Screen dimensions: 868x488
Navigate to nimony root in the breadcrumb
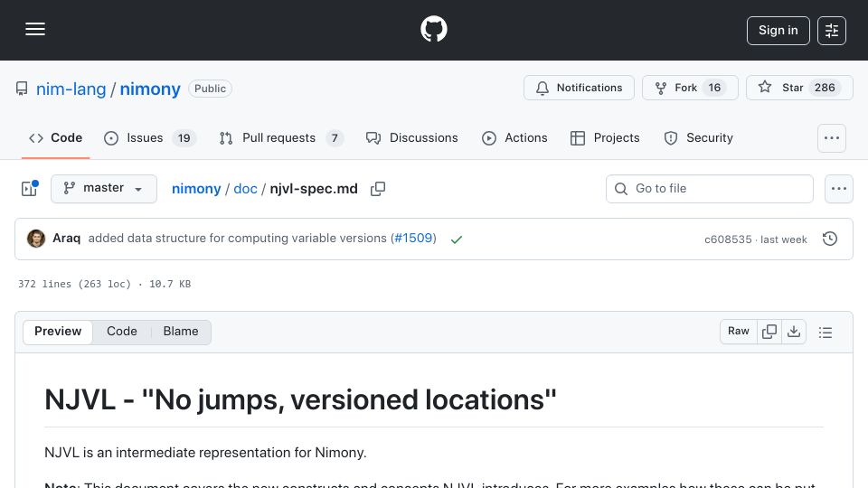(x=196, y=189)
